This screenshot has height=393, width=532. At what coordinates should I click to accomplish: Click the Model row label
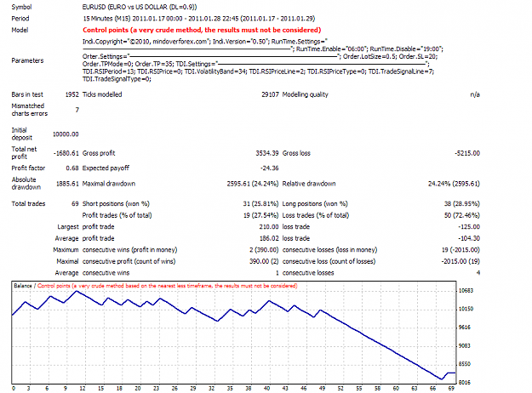point(20,30)
